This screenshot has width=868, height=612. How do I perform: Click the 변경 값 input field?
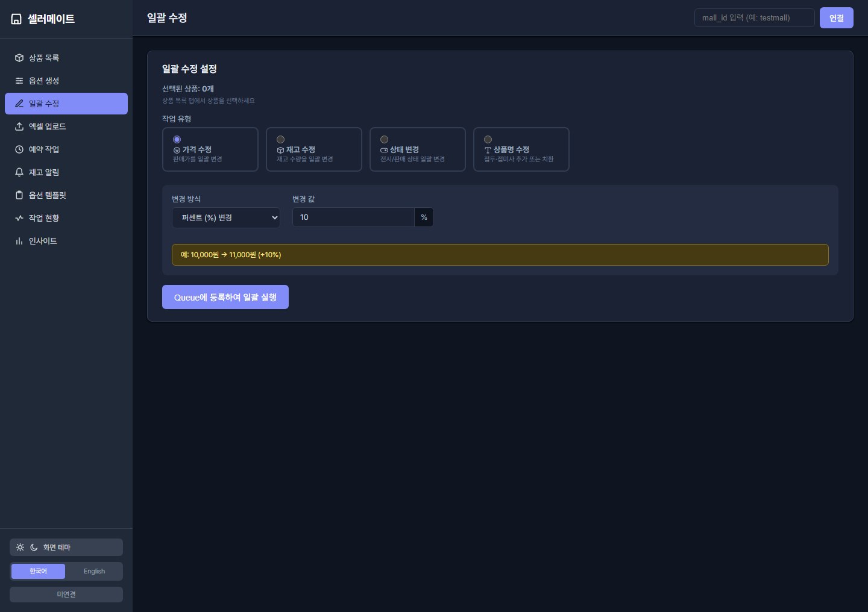[x=353, y=217]
